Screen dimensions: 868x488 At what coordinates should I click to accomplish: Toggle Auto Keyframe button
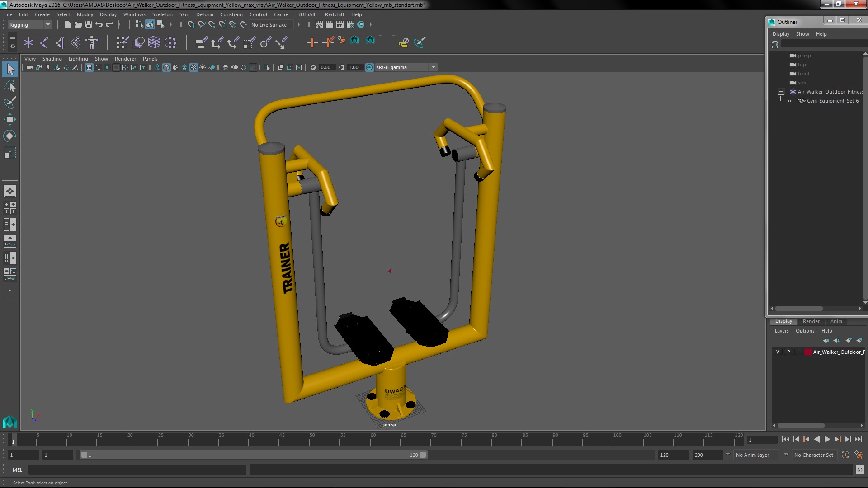(845, 455)
